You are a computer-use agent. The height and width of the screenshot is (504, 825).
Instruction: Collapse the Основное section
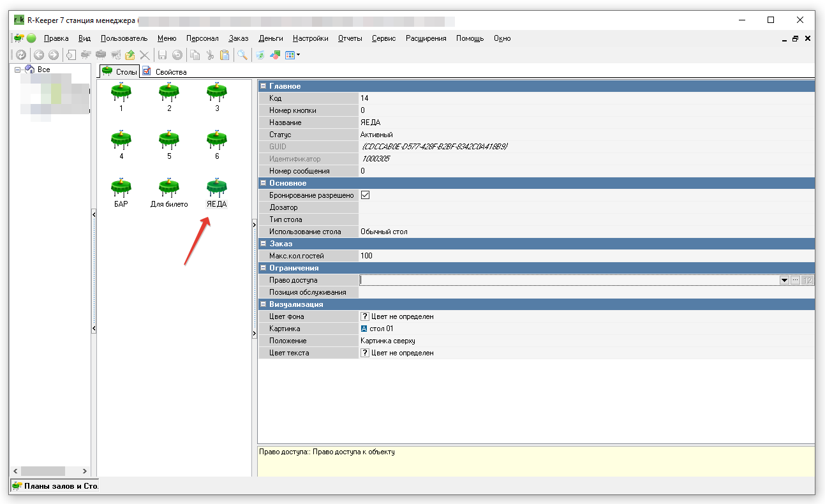(x=264, y=183)
